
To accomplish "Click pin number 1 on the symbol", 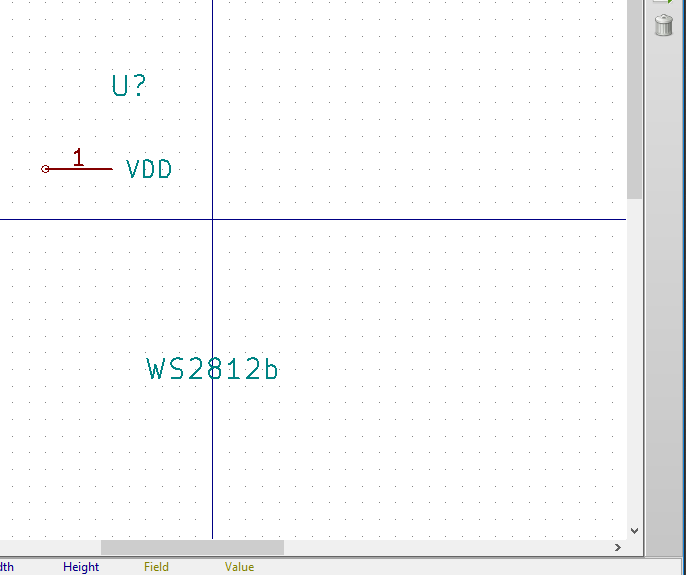I will tap(78, 157).
